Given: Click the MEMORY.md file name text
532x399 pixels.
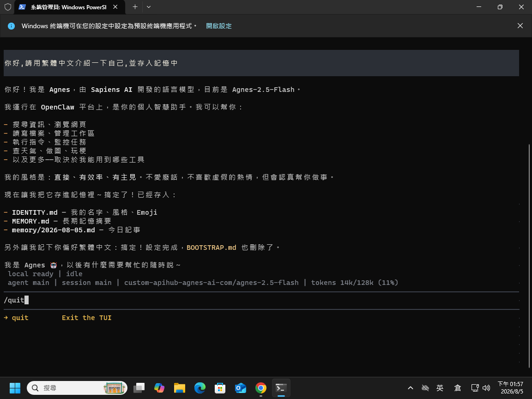Looking at the screenshot, I should 30,221.
